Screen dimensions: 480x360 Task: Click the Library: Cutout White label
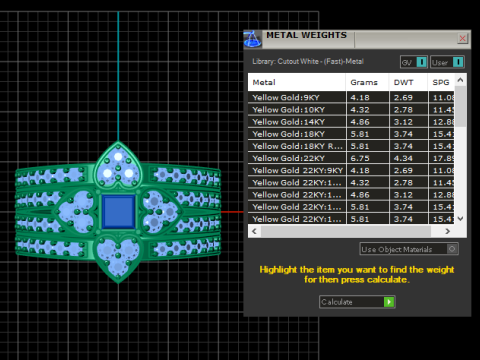click(x=308, y=62)
